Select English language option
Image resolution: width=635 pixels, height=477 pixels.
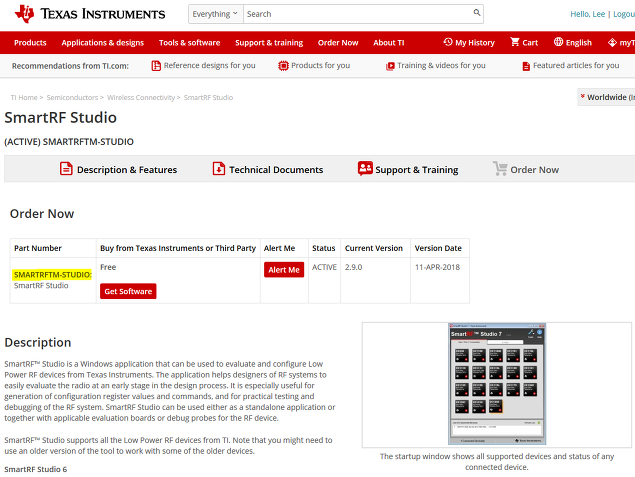click(579, 43)
